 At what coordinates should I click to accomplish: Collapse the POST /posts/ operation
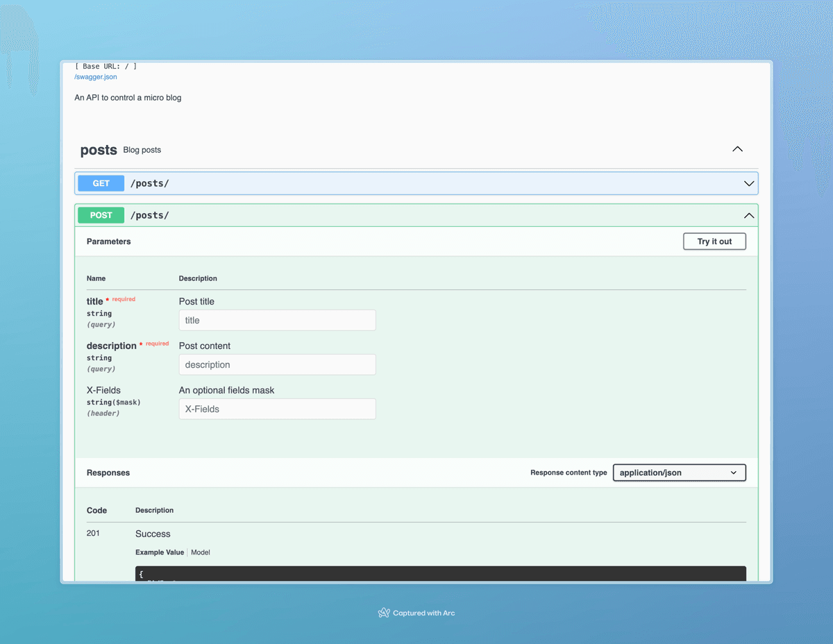[x=748, y=215]
